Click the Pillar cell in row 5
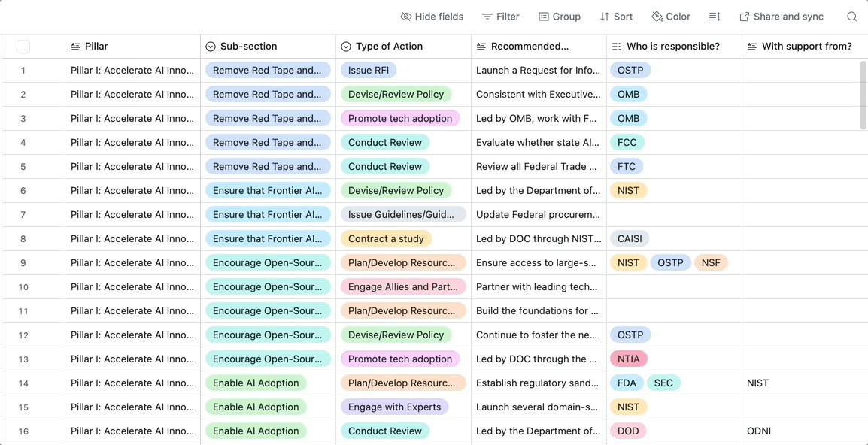The height and width of the screenshot is (445, 868). 133,167
